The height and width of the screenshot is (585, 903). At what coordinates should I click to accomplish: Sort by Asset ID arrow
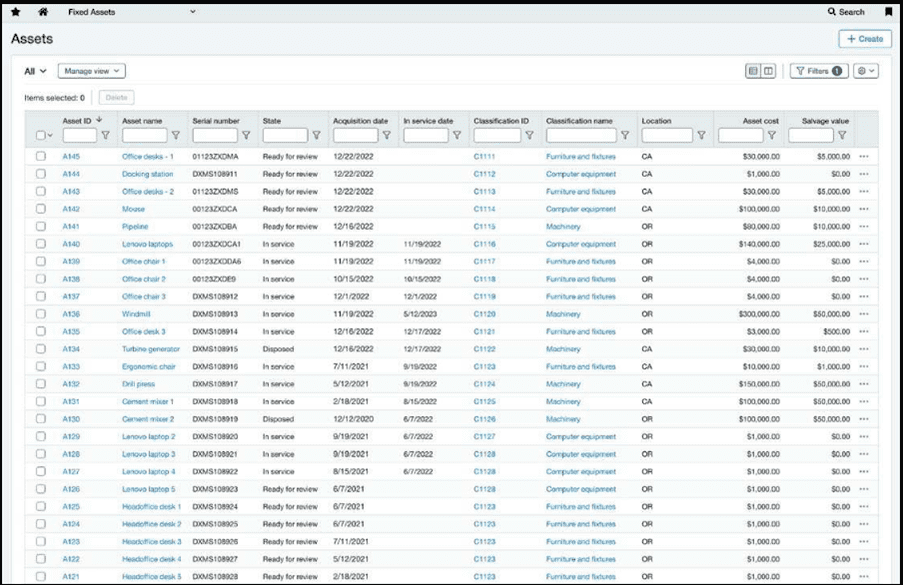click(99, 119)
